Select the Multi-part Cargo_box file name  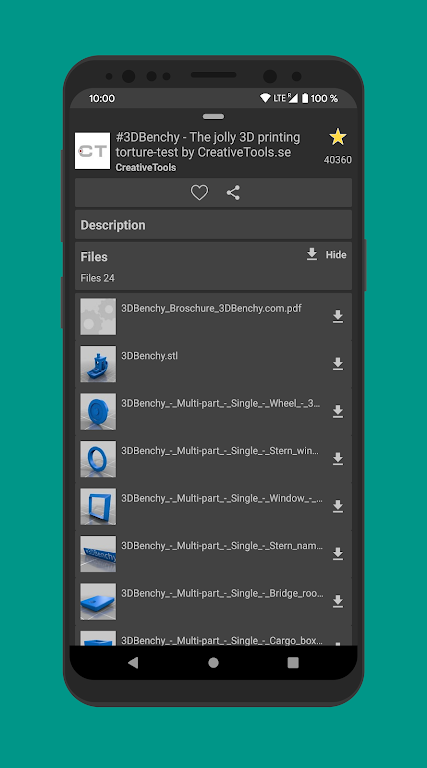pos(222,640)
